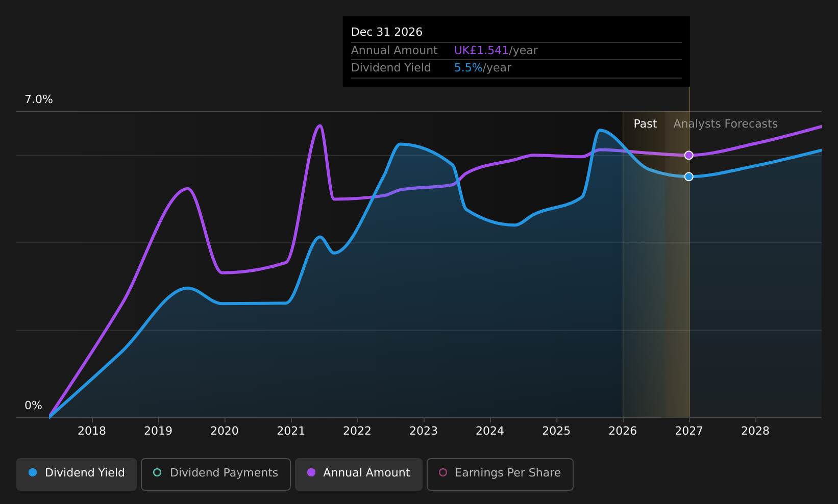This screenshot has width=838, height=504.
Task: Click the 7.0% y-axis label
Action: [39, 99]
